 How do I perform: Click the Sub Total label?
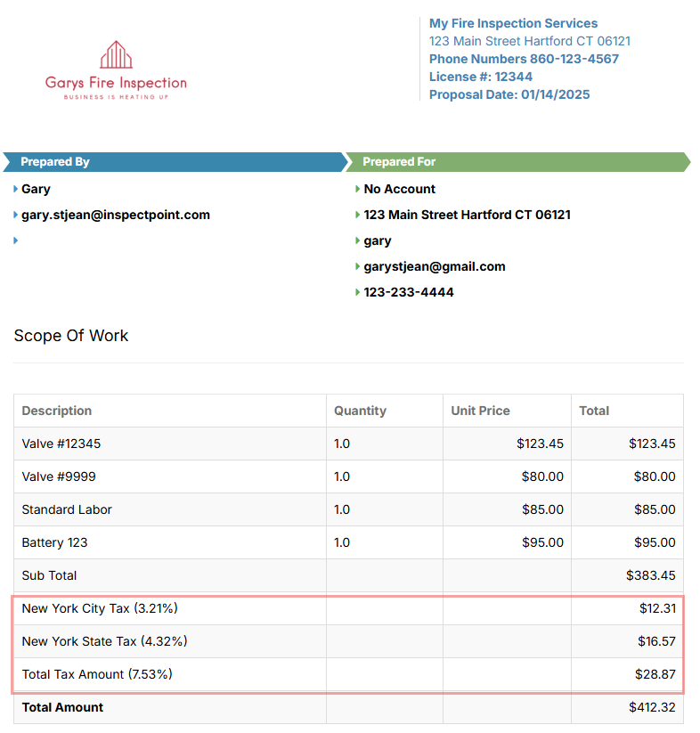tap(49, 575)
